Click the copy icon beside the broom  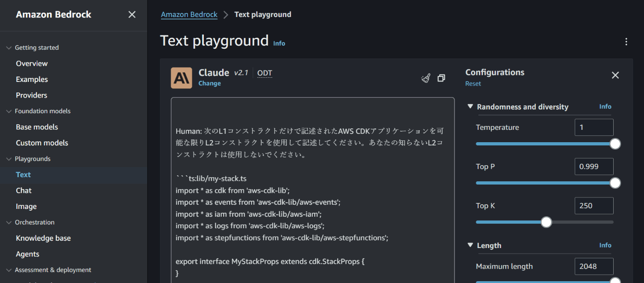click(x=441, y=78)
